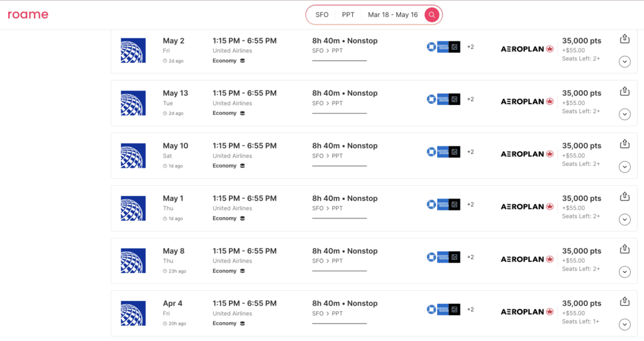
Task: Share the May 1 flight listing
Action: (x=625, y=197)
